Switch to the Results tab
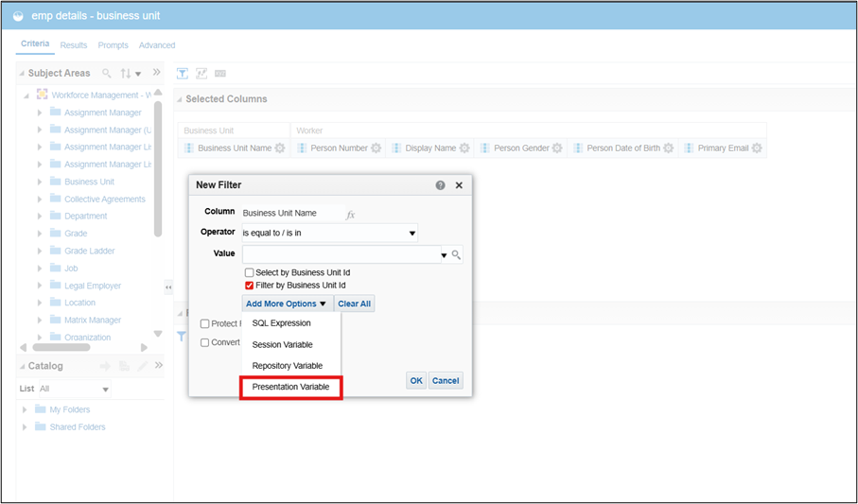The height and width of the screenshot is (504, 858). coord(73,45)
